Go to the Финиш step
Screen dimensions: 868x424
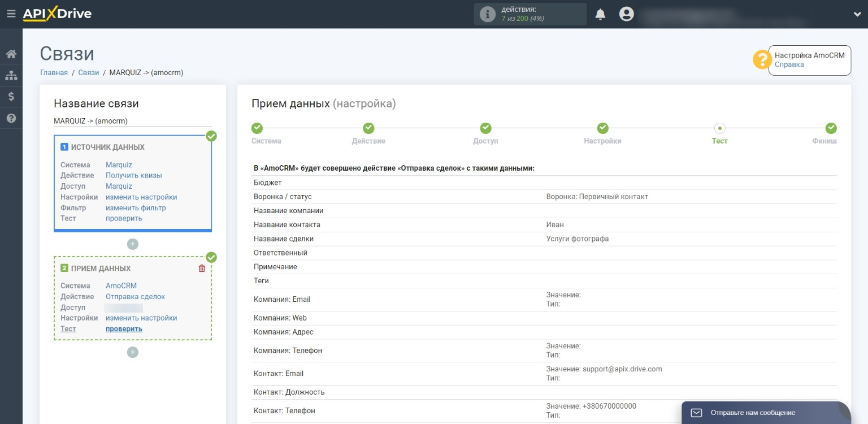pos(824,134)
